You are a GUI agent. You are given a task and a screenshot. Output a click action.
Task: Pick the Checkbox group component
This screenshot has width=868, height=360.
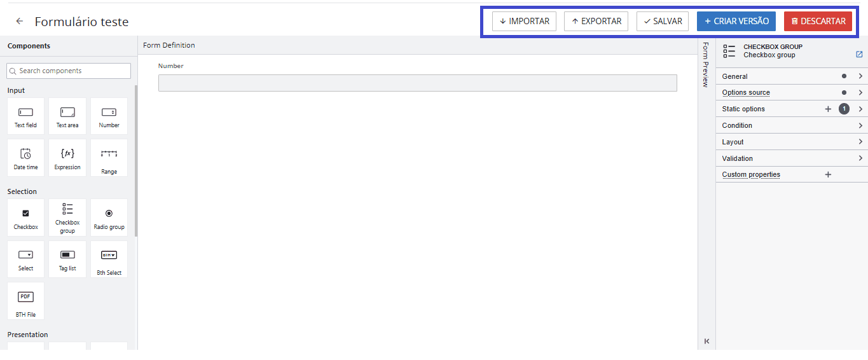pos(67,218)
